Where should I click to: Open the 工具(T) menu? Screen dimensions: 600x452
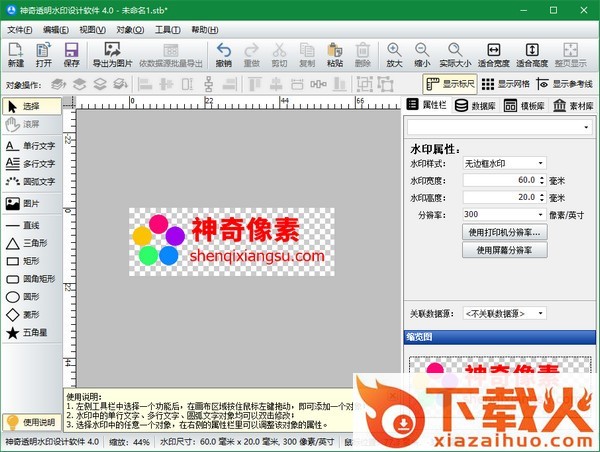point(168,30)
